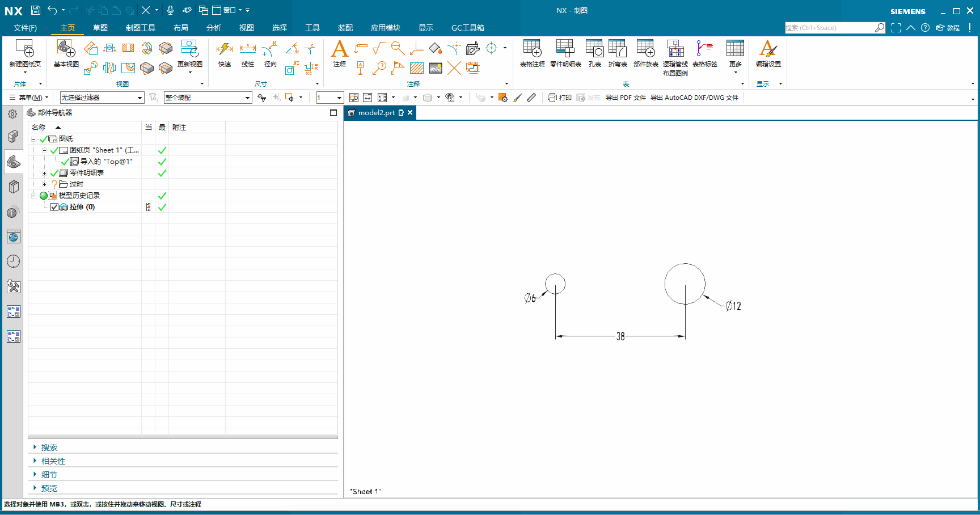Click the New Sheet (新建图纸页) icon

pos(25,49)
